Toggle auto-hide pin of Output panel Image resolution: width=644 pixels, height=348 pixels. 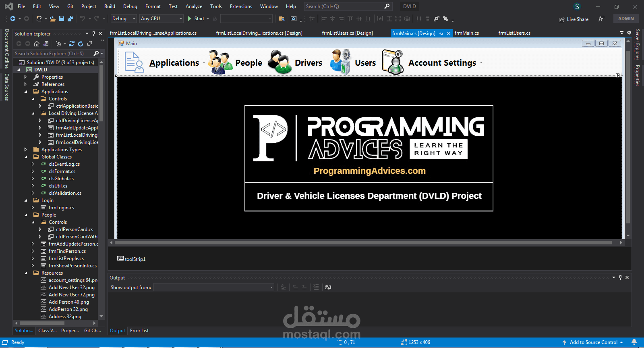[x=620, y=277]
